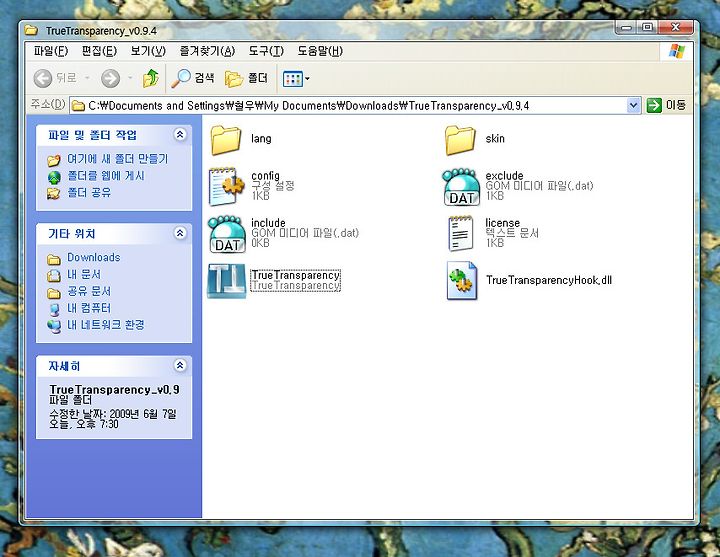
Task: Click the TrueTransparency_v0.9.4 window title text
Action: 101,31
